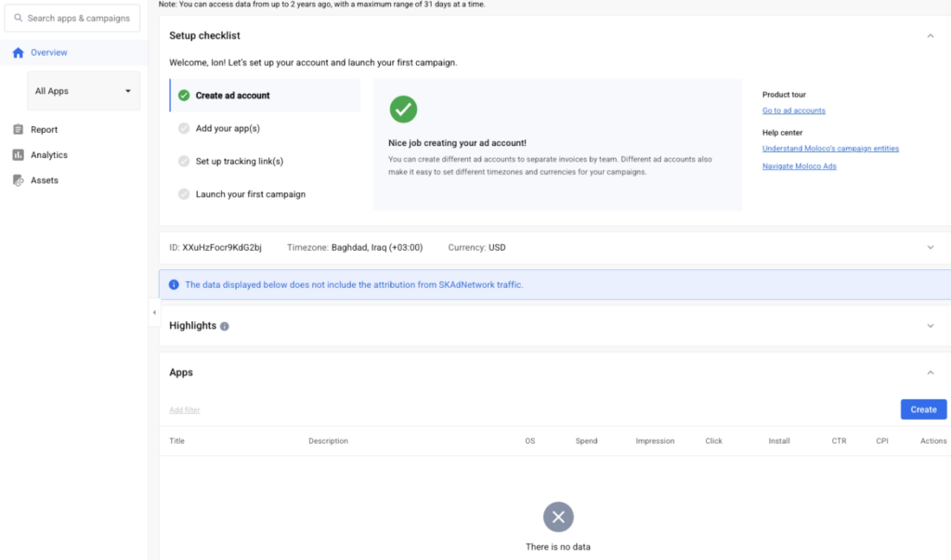The height and width of the screenshot is (560, 951).
Task: Click the blue info icon in SKAdNetwork banner
Action: click(174, 285)
